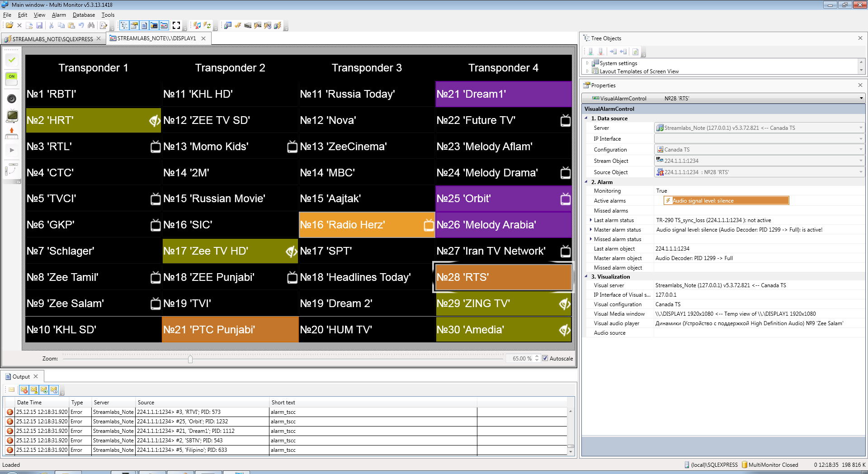Click the lightning with red X icon
This screenshot has width=868, height=474.
click(197, 25)
